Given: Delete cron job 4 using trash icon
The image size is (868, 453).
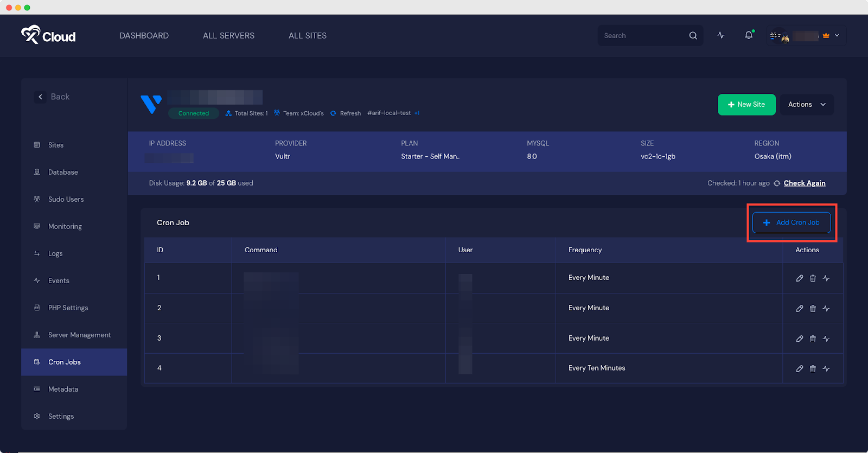Looking at the screenshot, I should click(813, 369).
